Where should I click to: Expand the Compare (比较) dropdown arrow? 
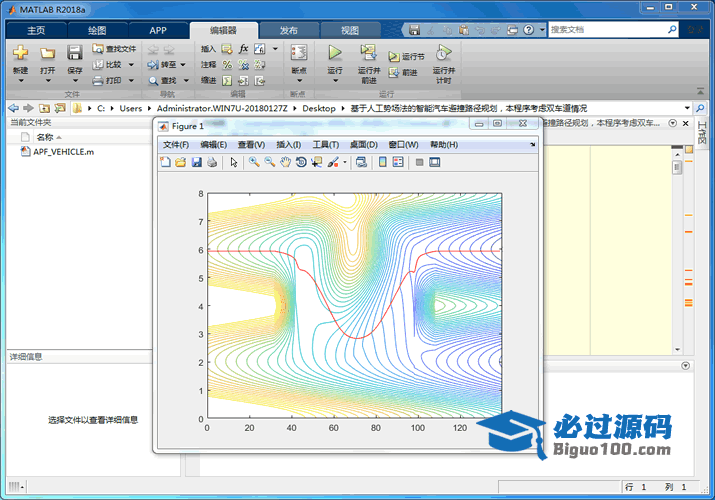coord(131,65)
